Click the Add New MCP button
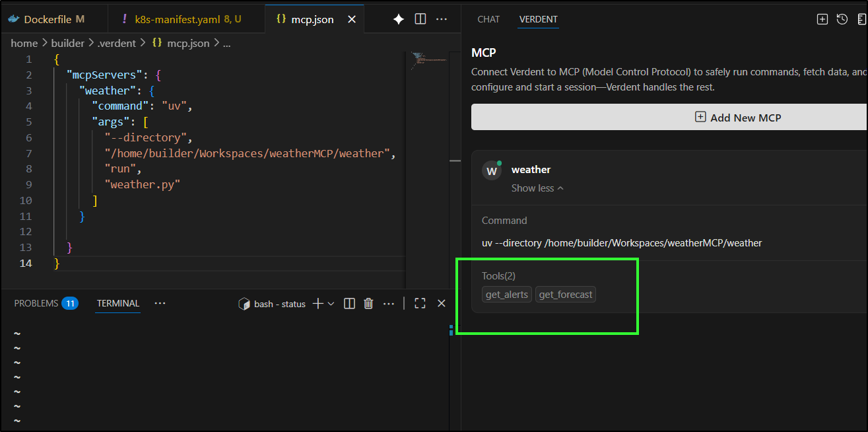 pos(669,117)
